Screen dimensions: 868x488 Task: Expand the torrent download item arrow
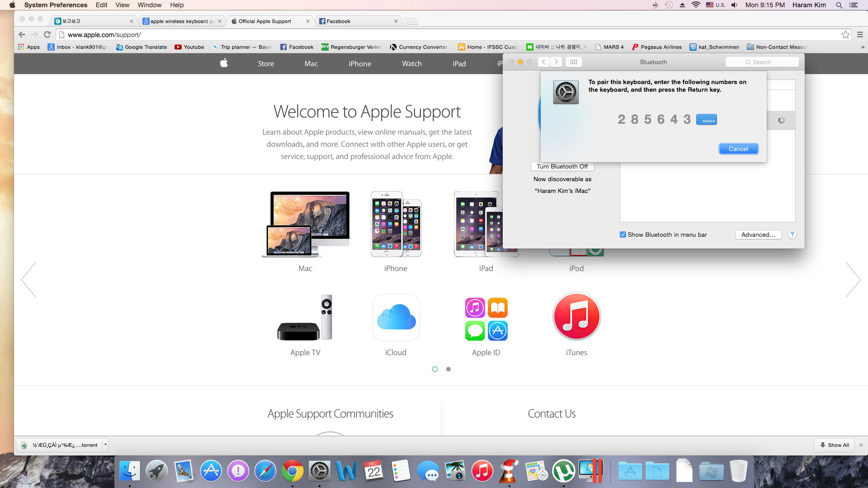105,445
